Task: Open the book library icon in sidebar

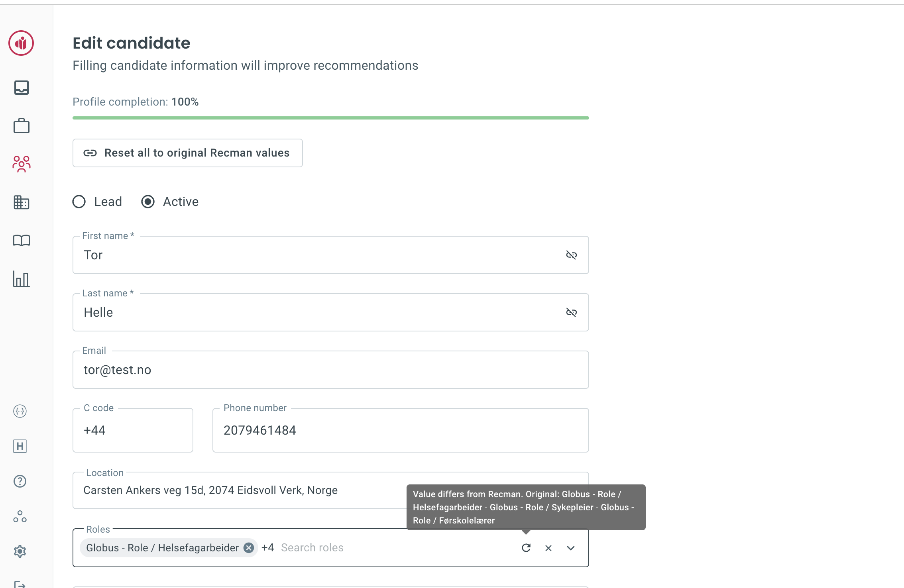Action: click(x=21, y=240)
